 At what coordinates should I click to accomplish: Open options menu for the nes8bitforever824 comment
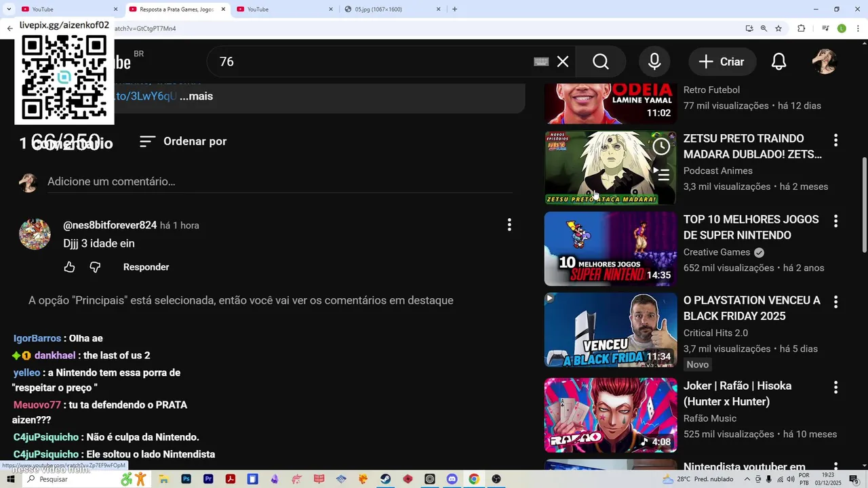pos(509,225)
